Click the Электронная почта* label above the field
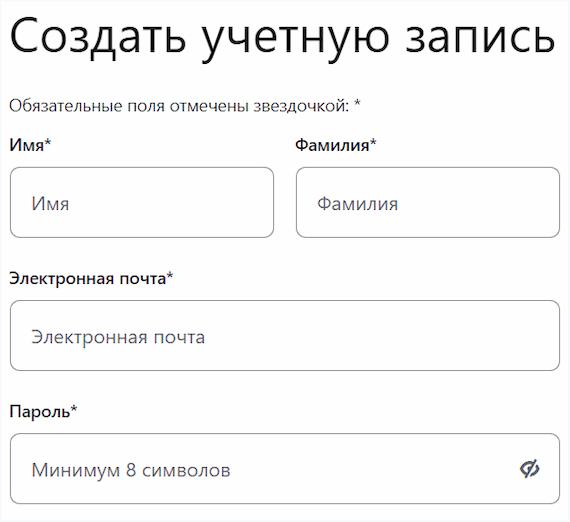This screenshot has height=522, width=570. [91, 278]
